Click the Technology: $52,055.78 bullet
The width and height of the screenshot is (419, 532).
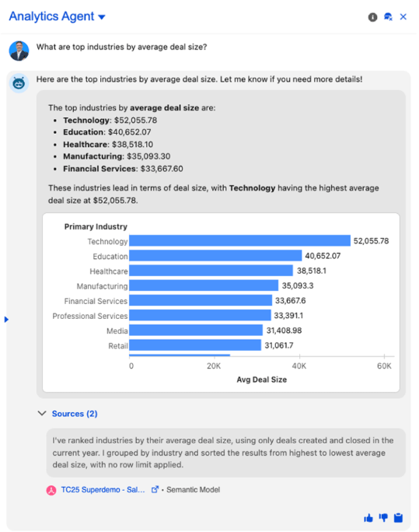coord(110,121)
